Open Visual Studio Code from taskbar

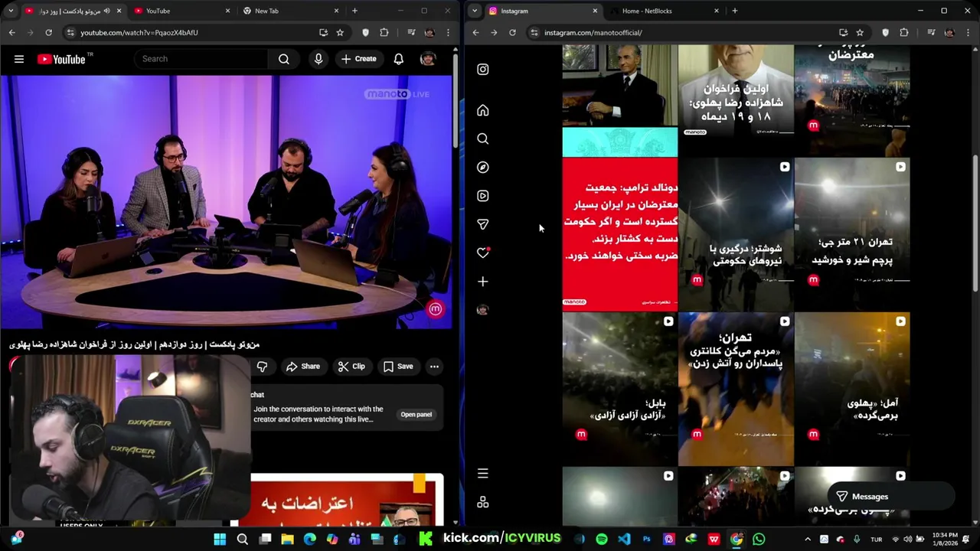tap(624, 540)
